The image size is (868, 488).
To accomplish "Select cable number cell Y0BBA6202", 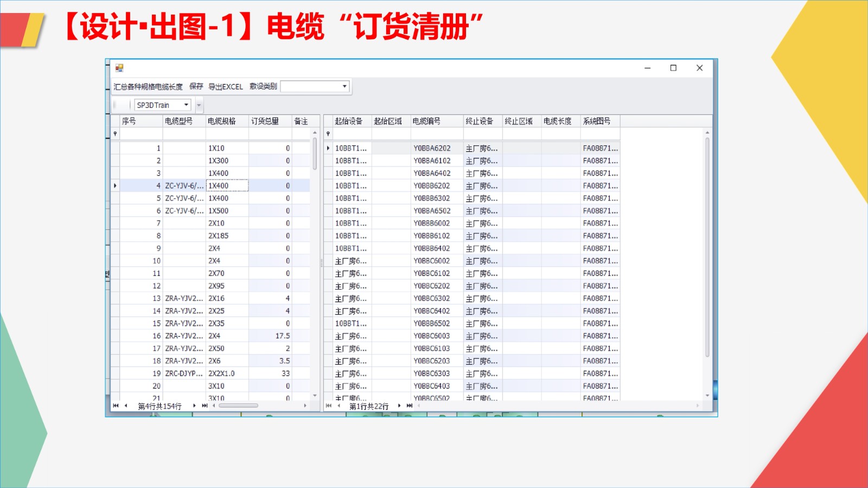I will click(x=432, y=148).
